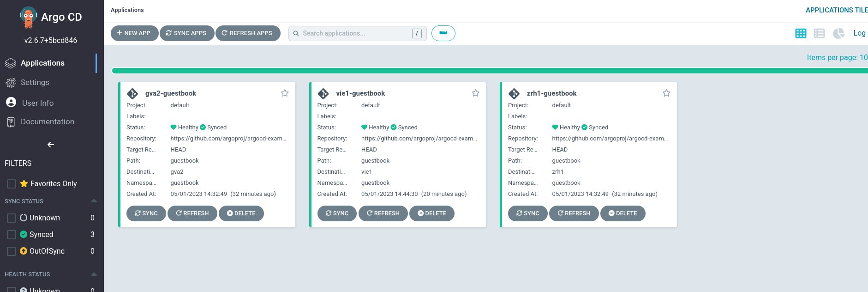Refresh the gva2-guestbook application
The height and width of the screenshot is (292, 868).
(192, 213)
